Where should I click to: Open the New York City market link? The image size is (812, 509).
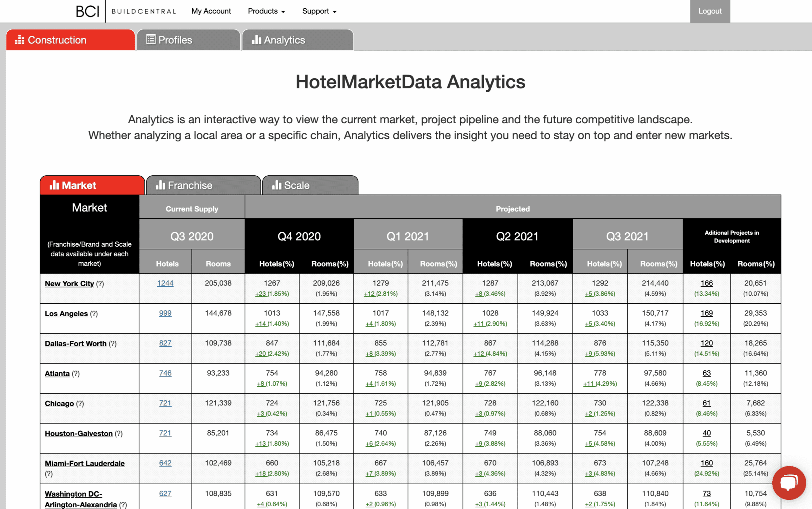[x=69, y=283]
